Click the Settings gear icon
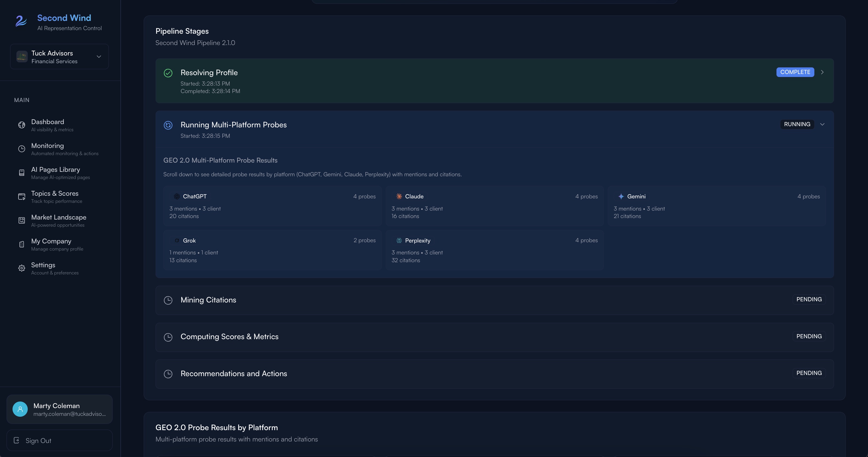 tap(21, 268)
